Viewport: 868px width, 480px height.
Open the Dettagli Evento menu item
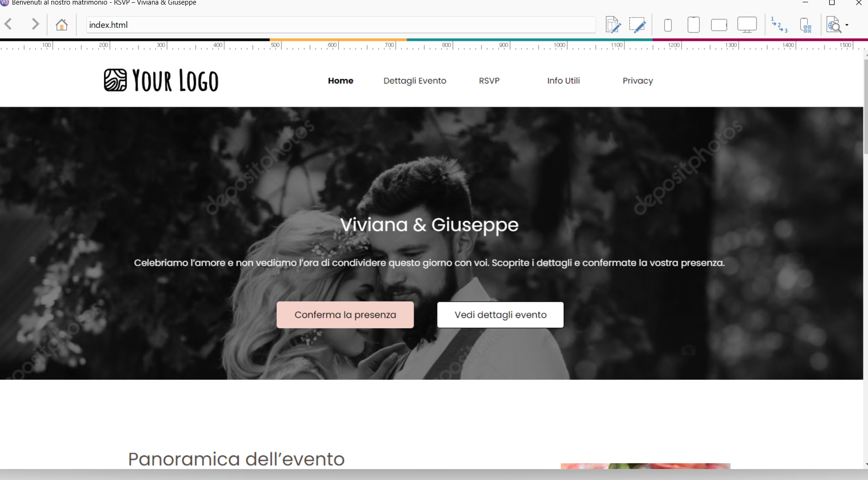pyautogui.click(x=415, y=81)
